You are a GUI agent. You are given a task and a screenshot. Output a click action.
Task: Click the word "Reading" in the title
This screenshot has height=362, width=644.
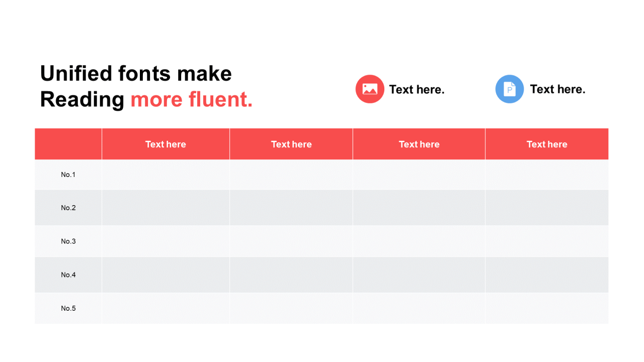(x=82, y=99)
